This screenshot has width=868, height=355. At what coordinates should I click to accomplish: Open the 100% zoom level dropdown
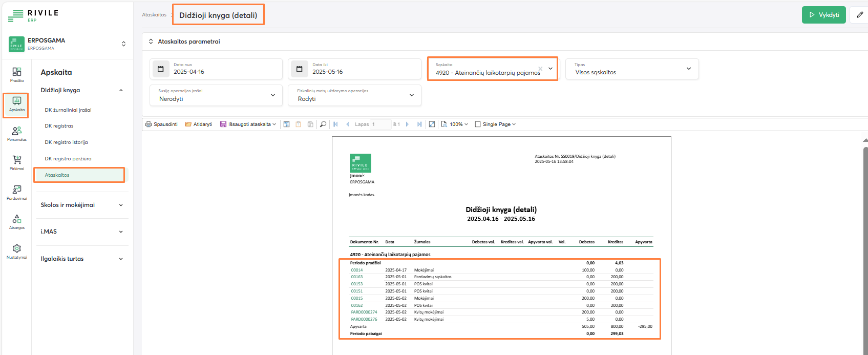tap(458, 124)
